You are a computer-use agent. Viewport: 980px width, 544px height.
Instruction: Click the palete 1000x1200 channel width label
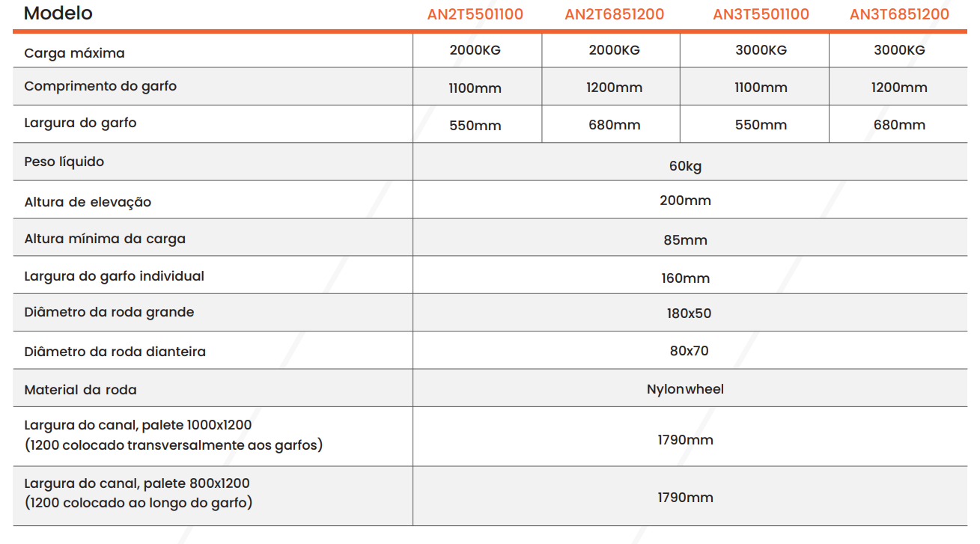point(173,435)
